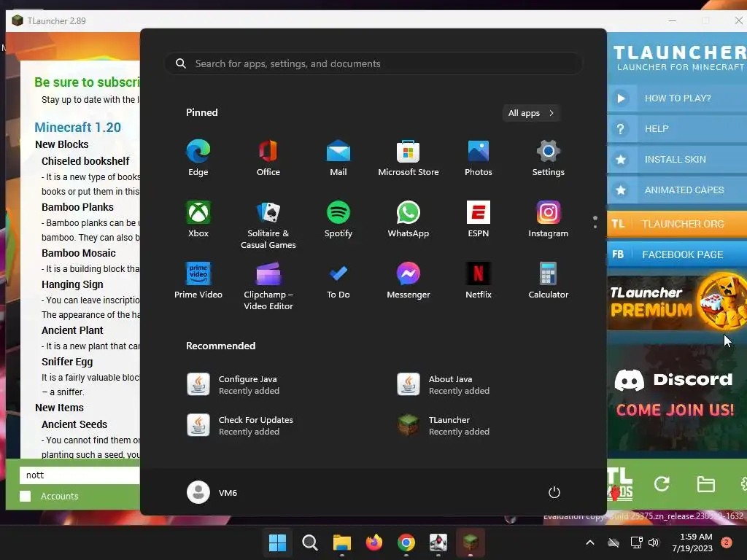Open the VM6 user account menu

coord(212,492)
